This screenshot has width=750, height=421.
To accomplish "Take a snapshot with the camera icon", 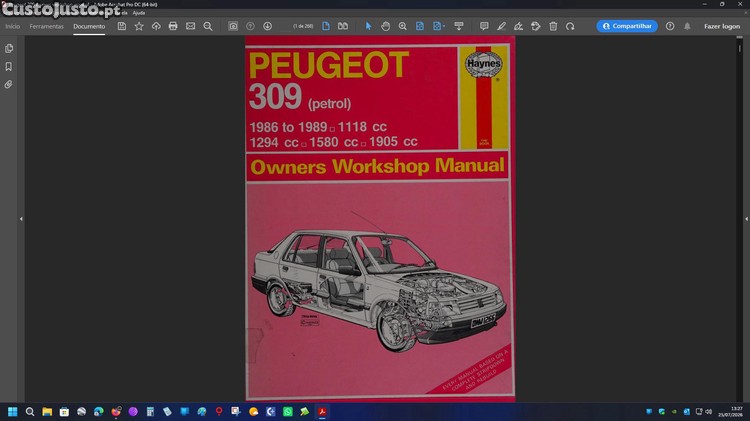I will [233, 26].
